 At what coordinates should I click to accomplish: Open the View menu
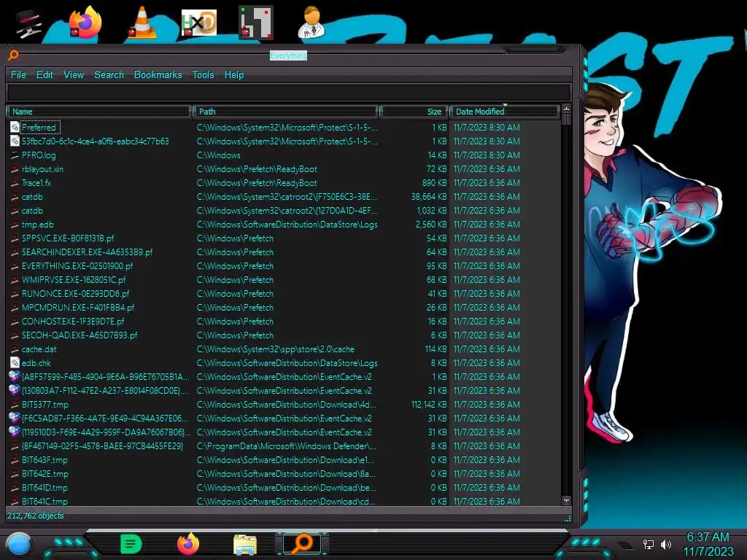(x=74, y=75)
